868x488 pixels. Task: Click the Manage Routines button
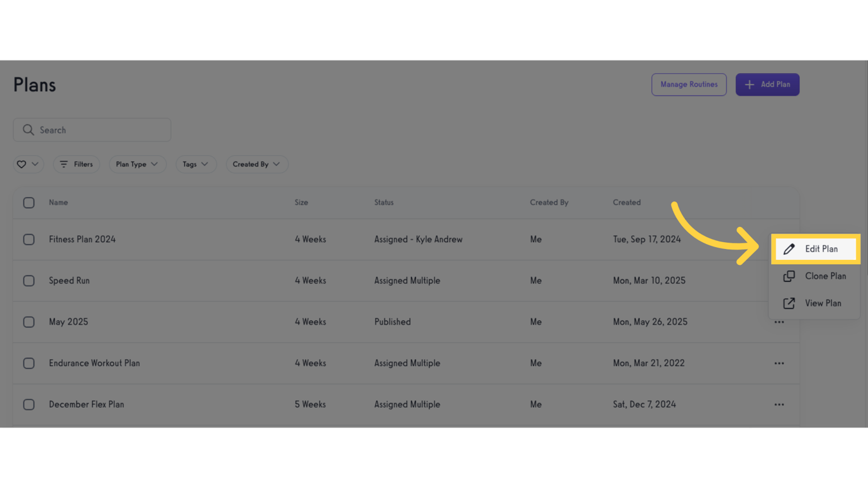(689, 85)
